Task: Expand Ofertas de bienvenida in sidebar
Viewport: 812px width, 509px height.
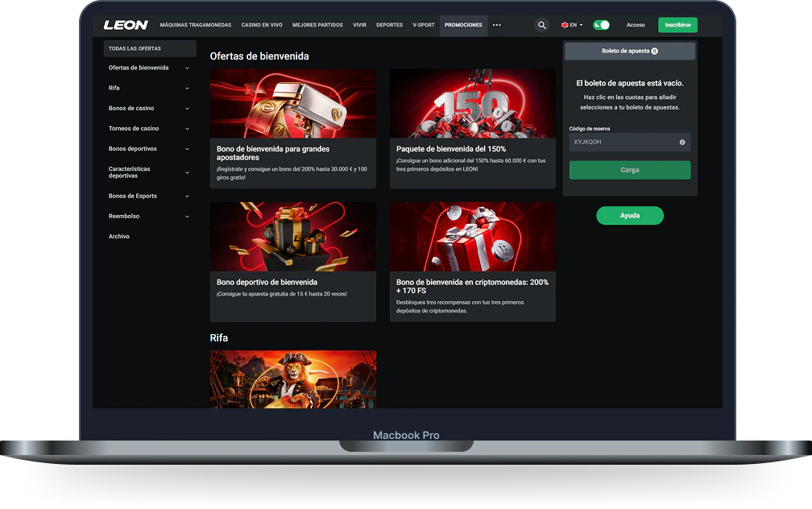Action: point(148,68)
